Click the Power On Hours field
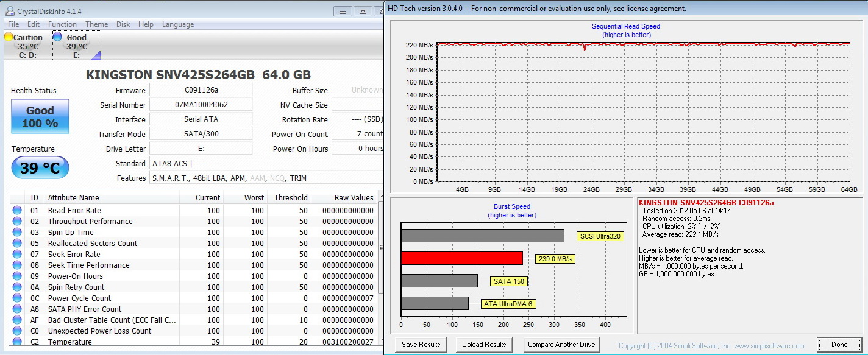 [358, 149]
